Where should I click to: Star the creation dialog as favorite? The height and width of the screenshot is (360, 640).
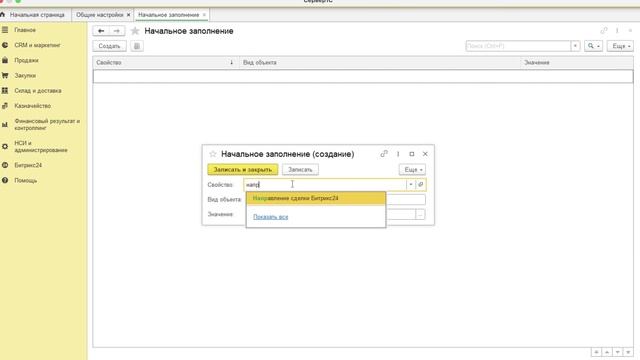(x=213, y=154)
